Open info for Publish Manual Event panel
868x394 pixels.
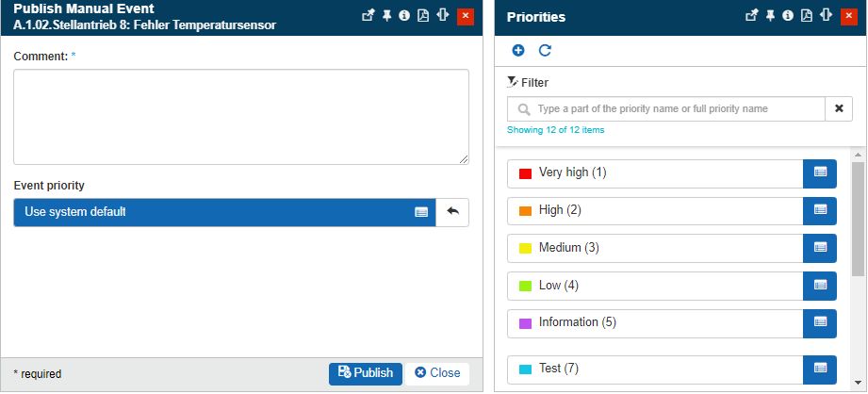[404, 16]
